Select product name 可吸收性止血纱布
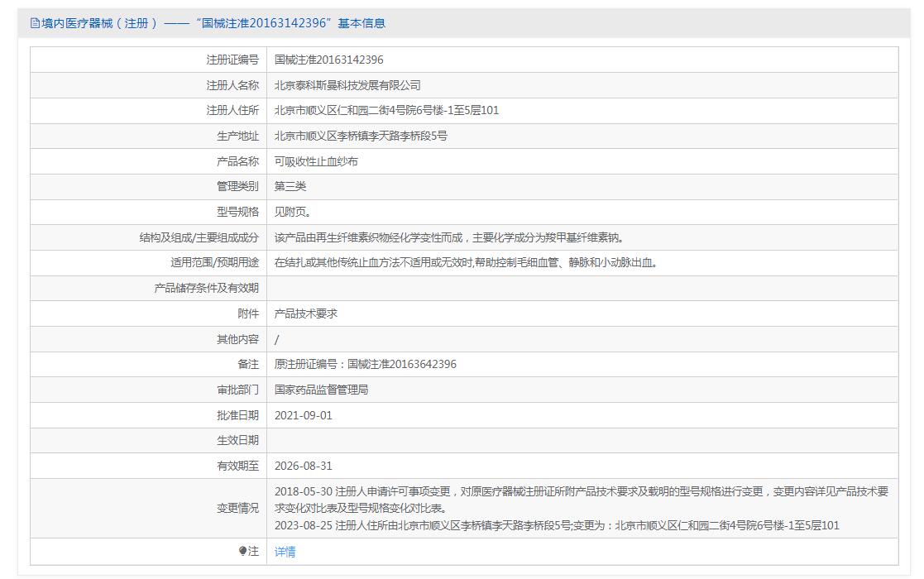The image size is (924, 579). [x=316, y=161]
